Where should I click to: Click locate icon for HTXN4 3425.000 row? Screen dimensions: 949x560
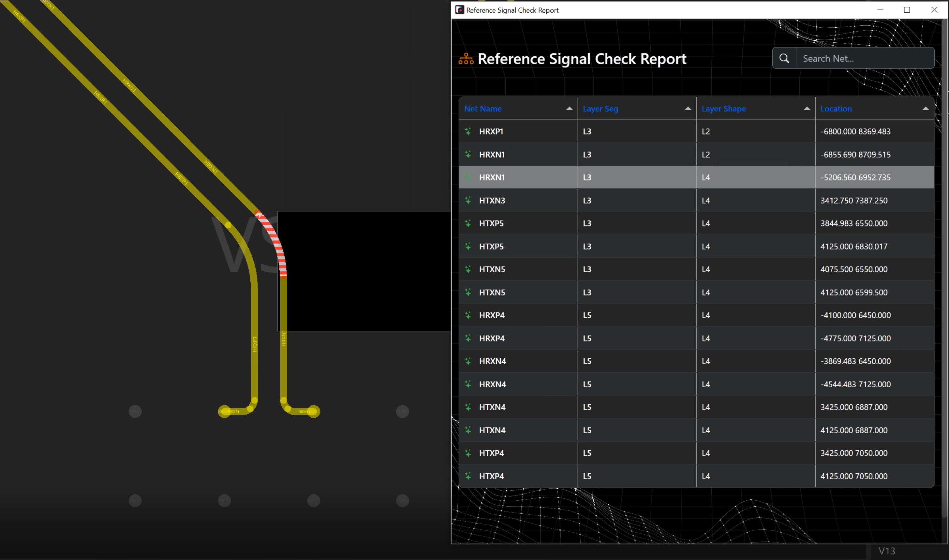[x=468, y=407]
